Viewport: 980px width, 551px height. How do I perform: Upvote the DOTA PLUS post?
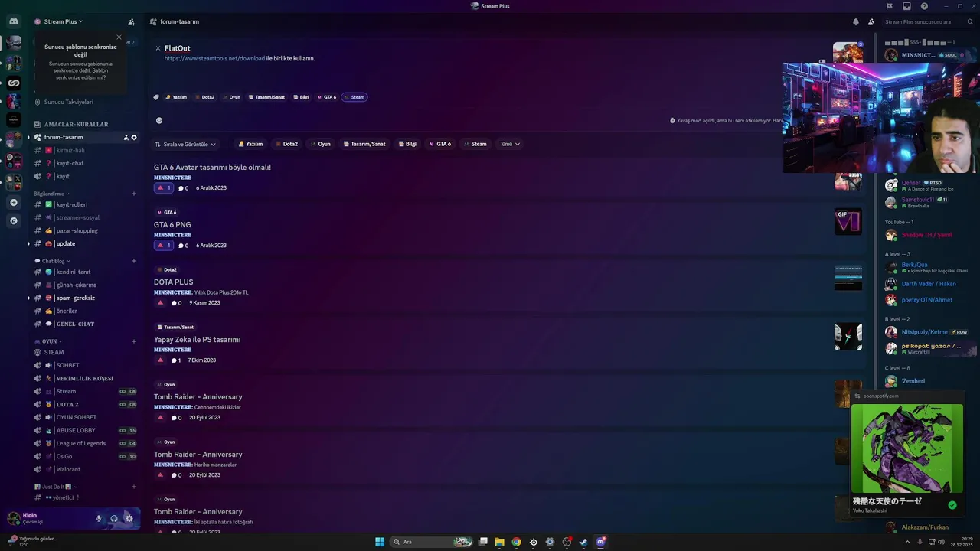click(160, 302)
